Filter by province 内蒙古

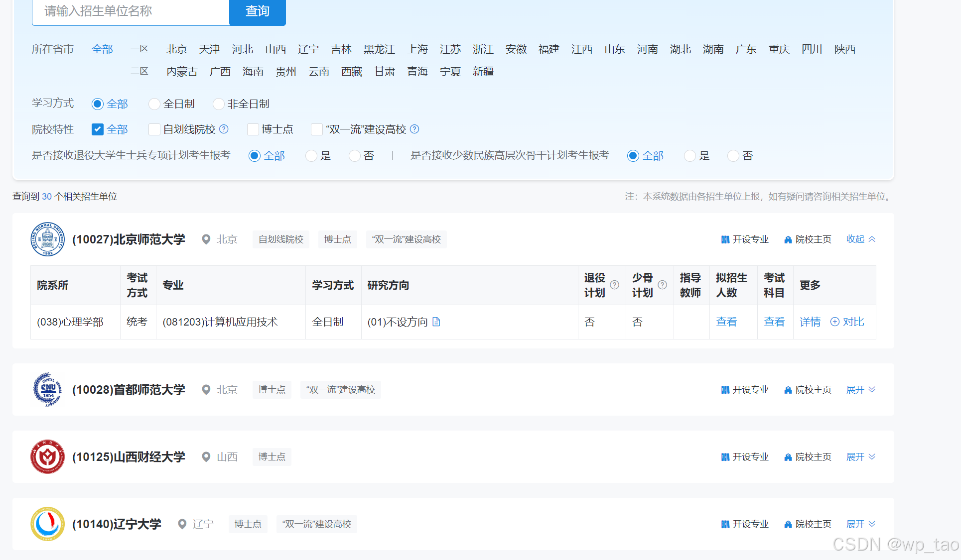pyautogui.click(x=182, y=72)
